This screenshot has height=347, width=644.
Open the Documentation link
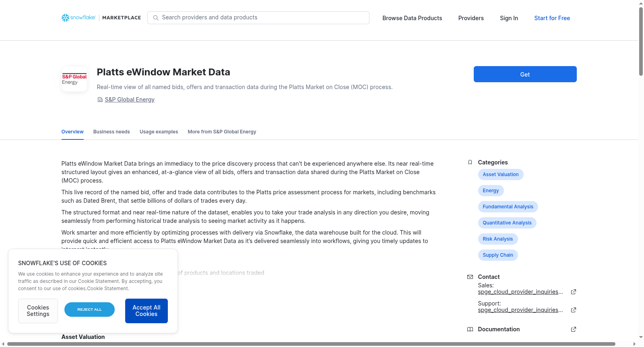click(499, 329)
